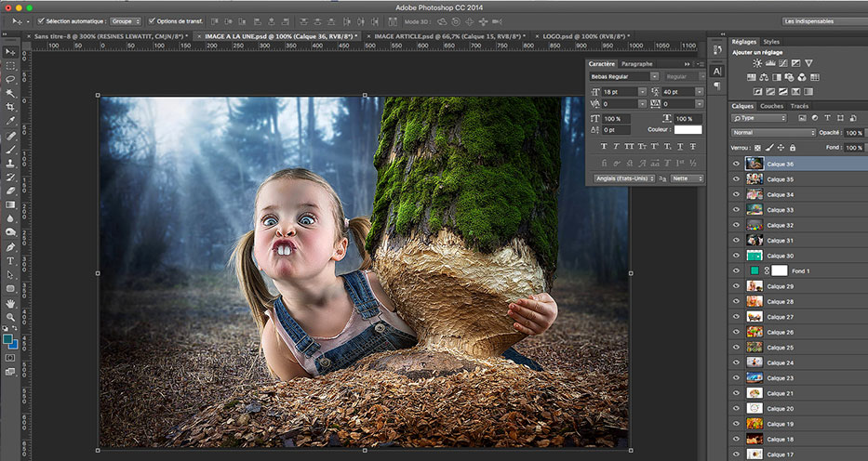Select the Eraser tool
The width and height of the screenshot is (868, 461).
10,191
